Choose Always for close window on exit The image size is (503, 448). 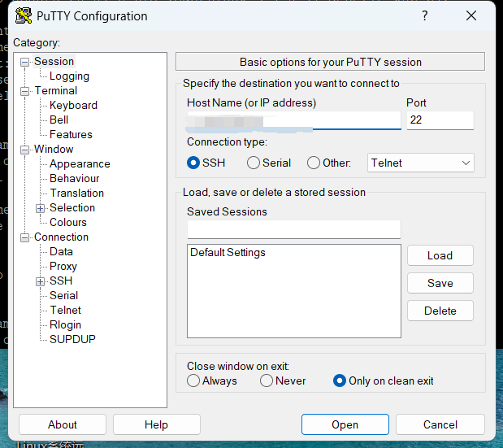(193, 381)
